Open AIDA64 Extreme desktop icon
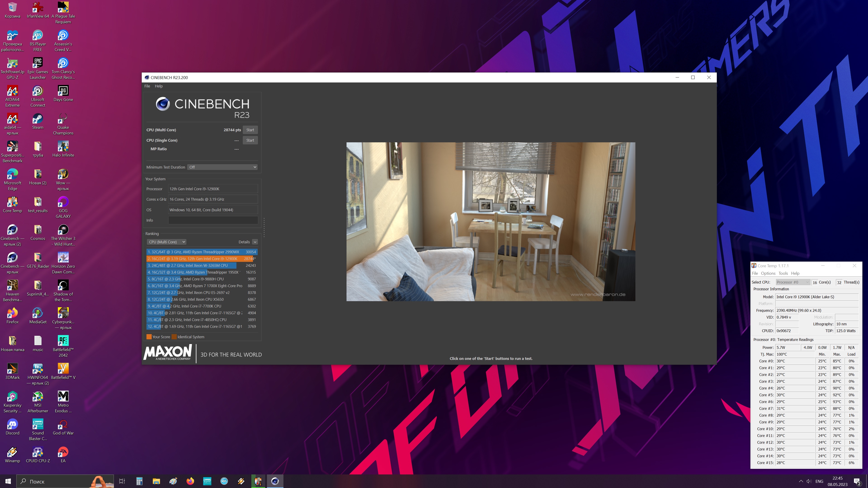The width and height of the screenshot is (868, 488). pyautogui.click(x=12, y=91)
